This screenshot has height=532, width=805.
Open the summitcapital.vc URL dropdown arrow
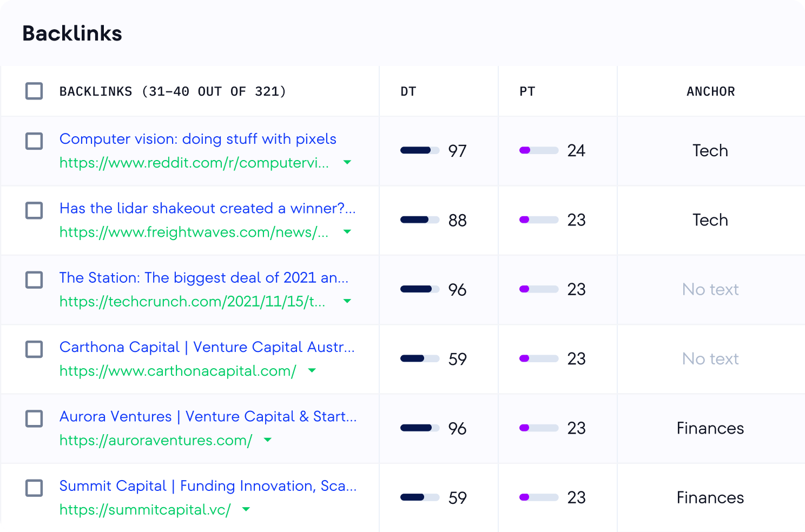246,509
